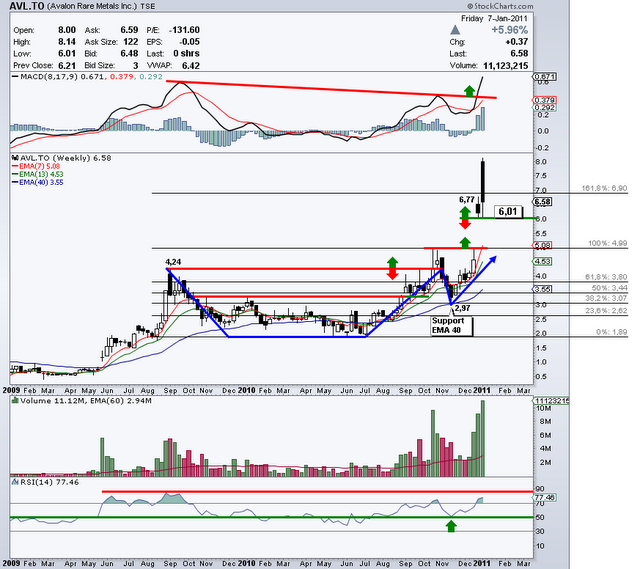Viewport: 640px width, 569px height.
Task: Select the High value 8.14
Action: pos(67,42)
